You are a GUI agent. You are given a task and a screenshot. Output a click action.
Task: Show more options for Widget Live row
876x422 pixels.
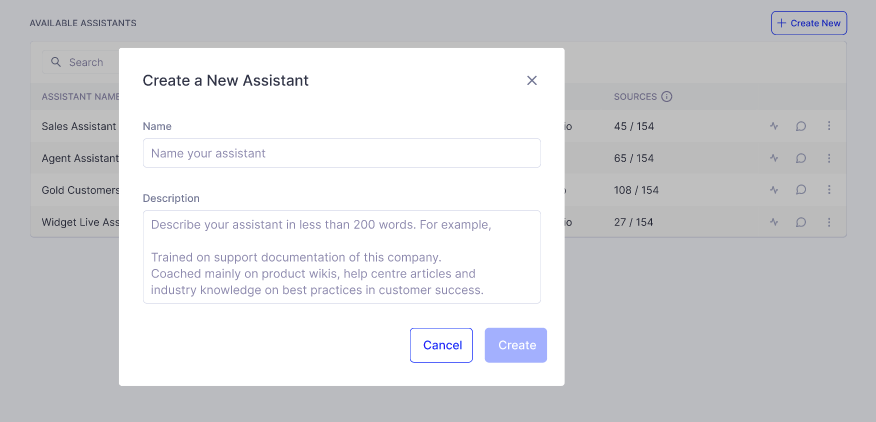point(829,222)
